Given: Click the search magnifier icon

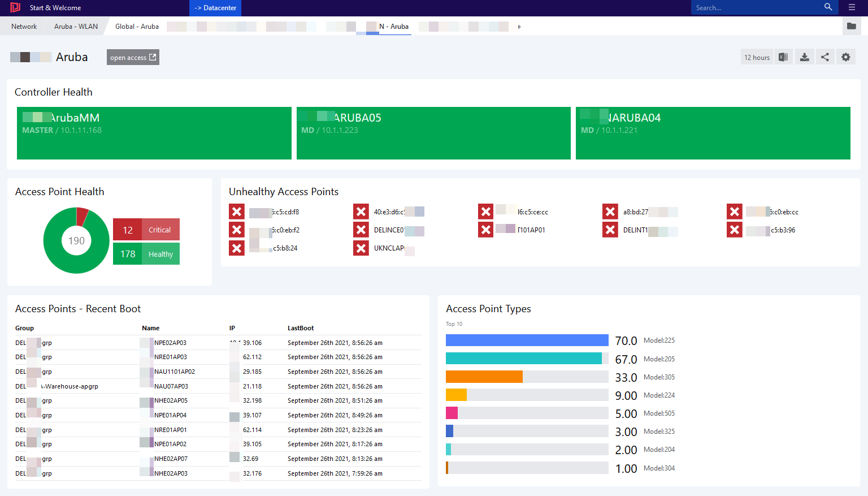Looking at the screenshot, I should (x=828, y=7).
